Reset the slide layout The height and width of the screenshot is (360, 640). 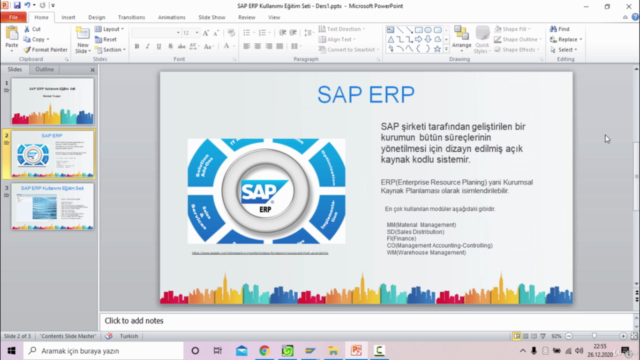tap(106, 40)
